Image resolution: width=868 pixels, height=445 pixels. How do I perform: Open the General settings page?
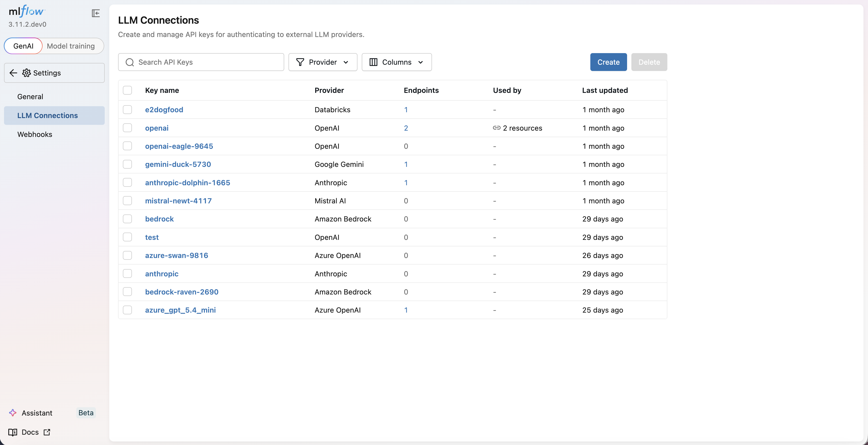click(54, 97)
